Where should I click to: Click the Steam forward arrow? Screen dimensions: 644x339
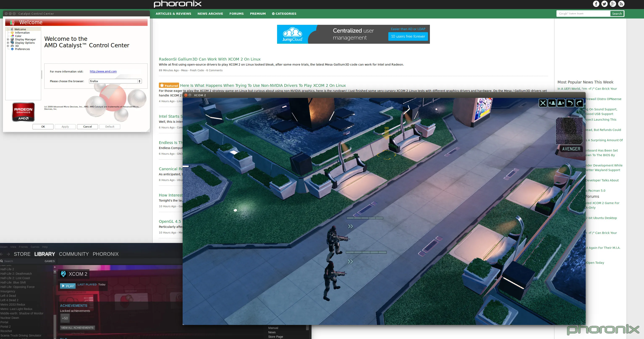(x=8, y=254)
